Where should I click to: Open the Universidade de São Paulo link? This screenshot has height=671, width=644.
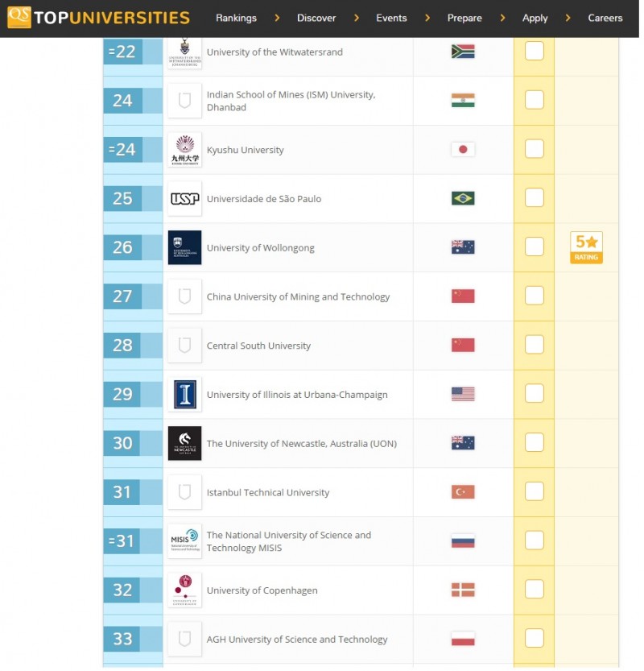pos(264,199)
